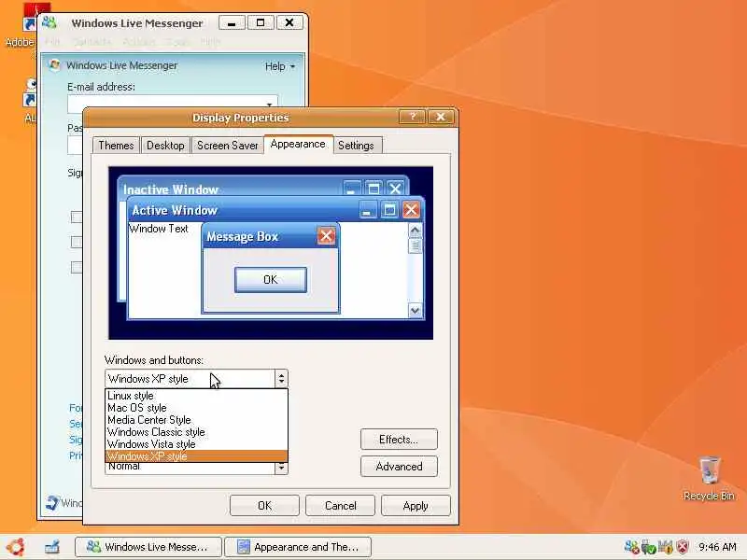Click the E-mail address input field
747x560 pixels.
click(x=173, y=104)
